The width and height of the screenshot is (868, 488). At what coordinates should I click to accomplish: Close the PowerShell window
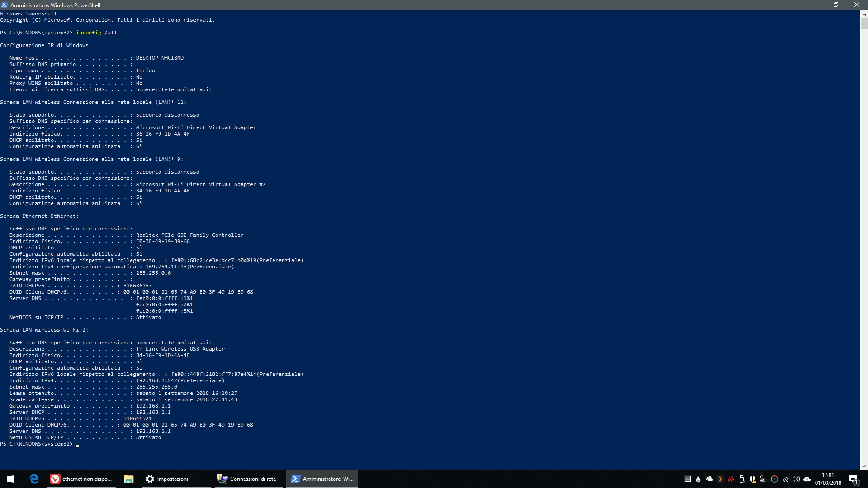point(857,5)
